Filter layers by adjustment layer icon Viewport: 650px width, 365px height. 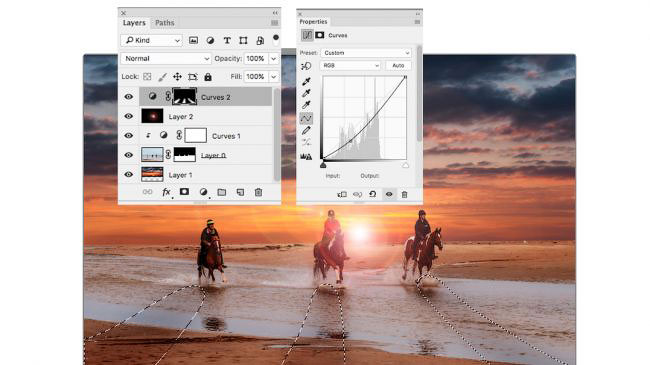pos(210,40)
